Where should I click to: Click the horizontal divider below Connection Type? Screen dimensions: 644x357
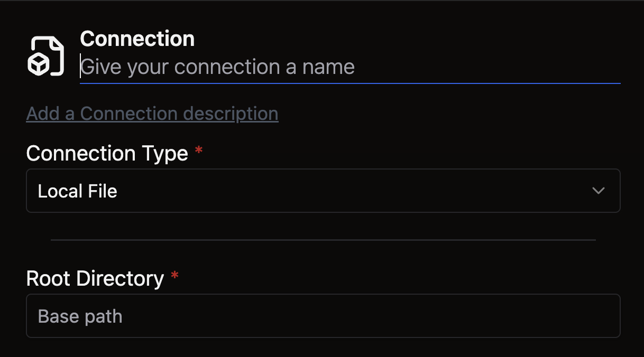[x=323, y=240]
